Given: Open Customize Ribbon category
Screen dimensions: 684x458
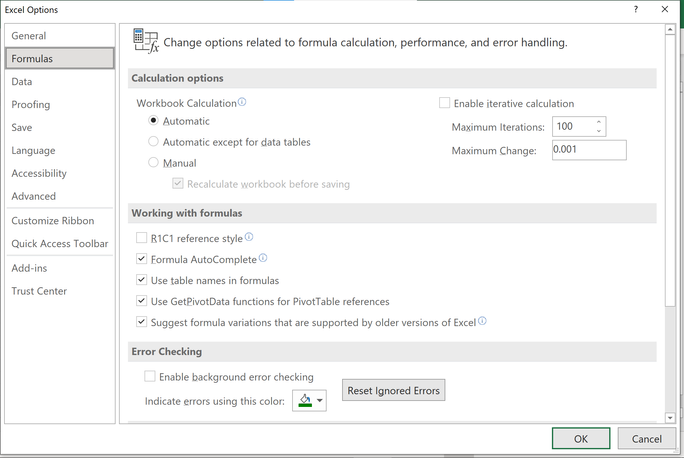Looking at the screenshot, I should (x=60, y=221).
